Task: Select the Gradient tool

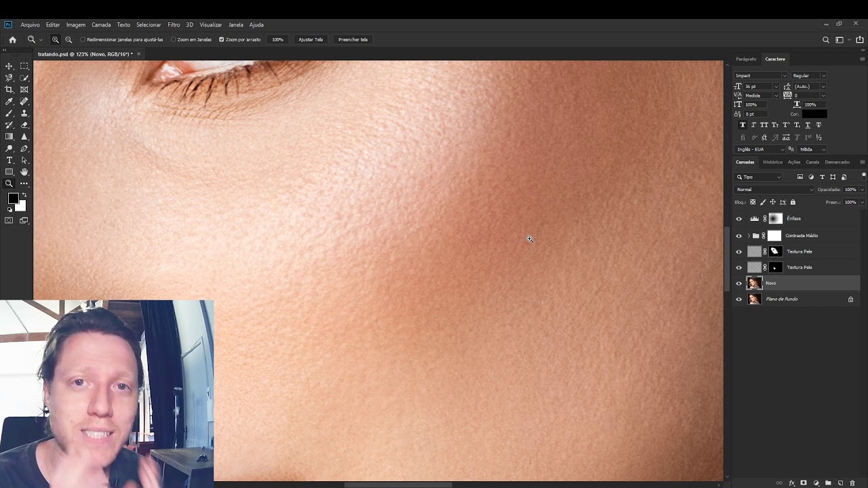Action: pos(9,137)
